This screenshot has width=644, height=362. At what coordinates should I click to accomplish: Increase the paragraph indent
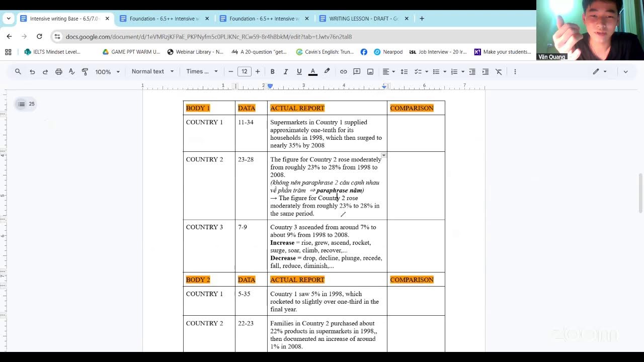tap(486, 72)
